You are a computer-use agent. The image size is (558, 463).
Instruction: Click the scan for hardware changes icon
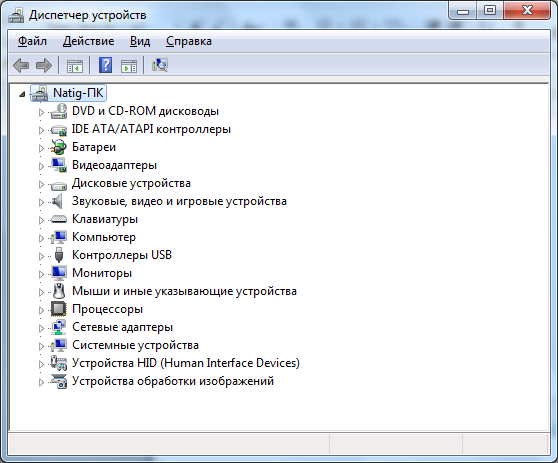(160, 65)
